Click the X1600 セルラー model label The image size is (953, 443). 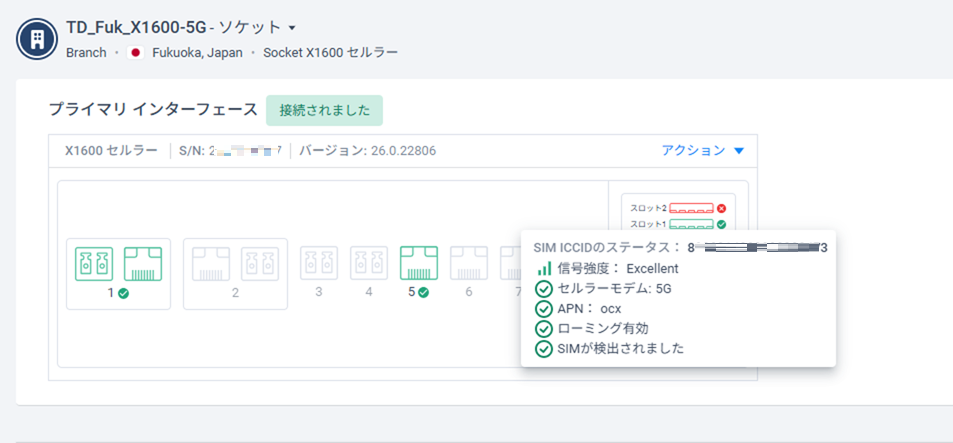point(111,151)
